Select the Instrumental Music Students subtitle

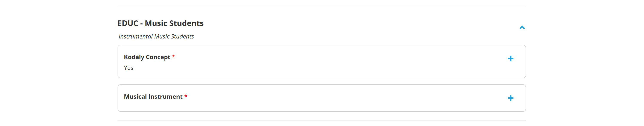[x=156, y=36]
